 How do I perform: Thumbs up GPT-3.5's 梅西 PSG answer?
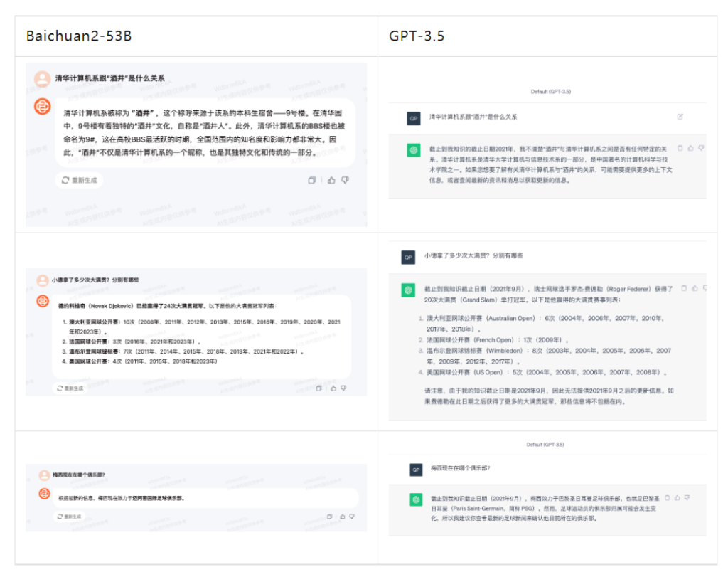point(678,498)
